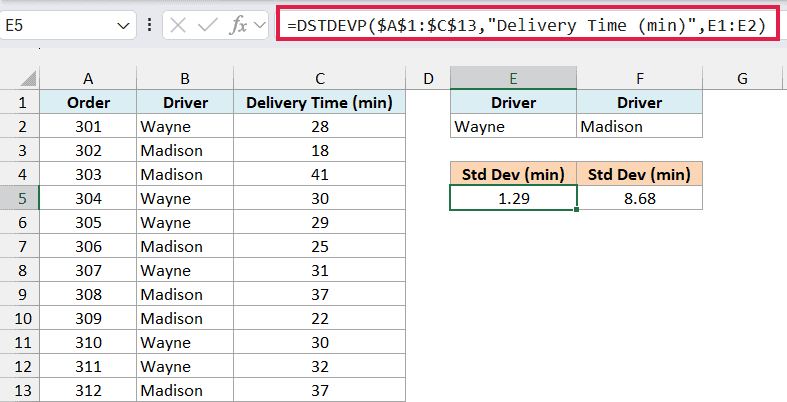Click criteria cell E2 containing Wayne
Screen dimensions: 787x402
click(513, 126)
